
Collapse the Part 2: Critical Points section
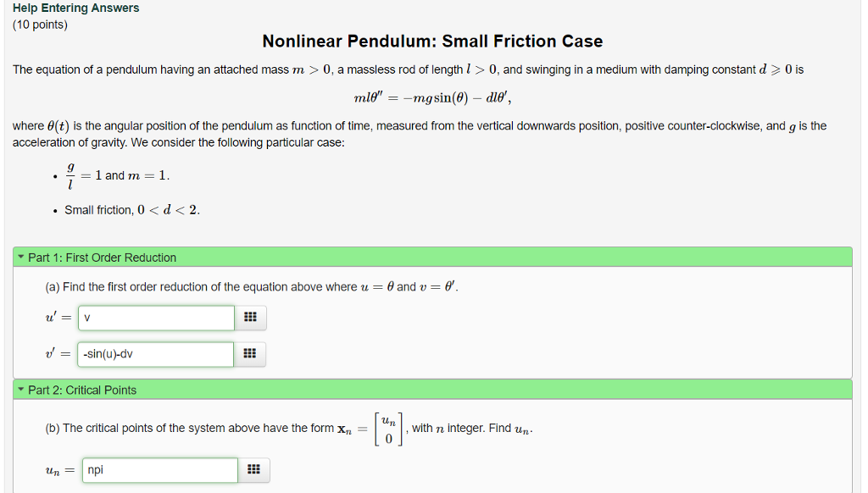click(22, 390)
